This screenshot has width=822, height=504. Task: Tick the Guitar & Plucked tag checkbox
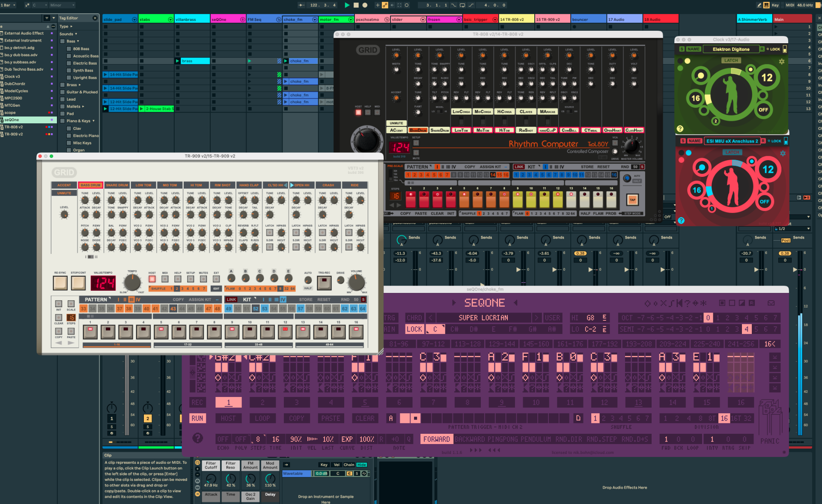[63, 92]
